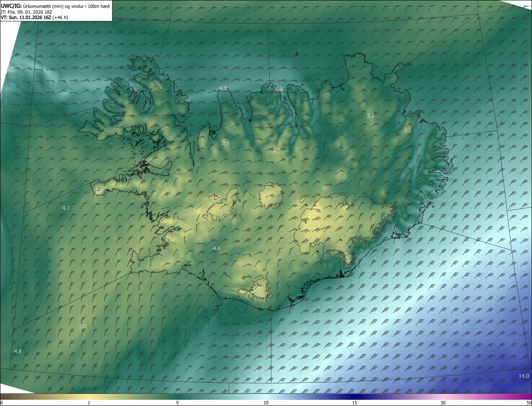The height and width of the screenshot is (406, 532).
Task: Click the 4.8 value label on the map
Action: pyautogui.click(x=18, y=351)
